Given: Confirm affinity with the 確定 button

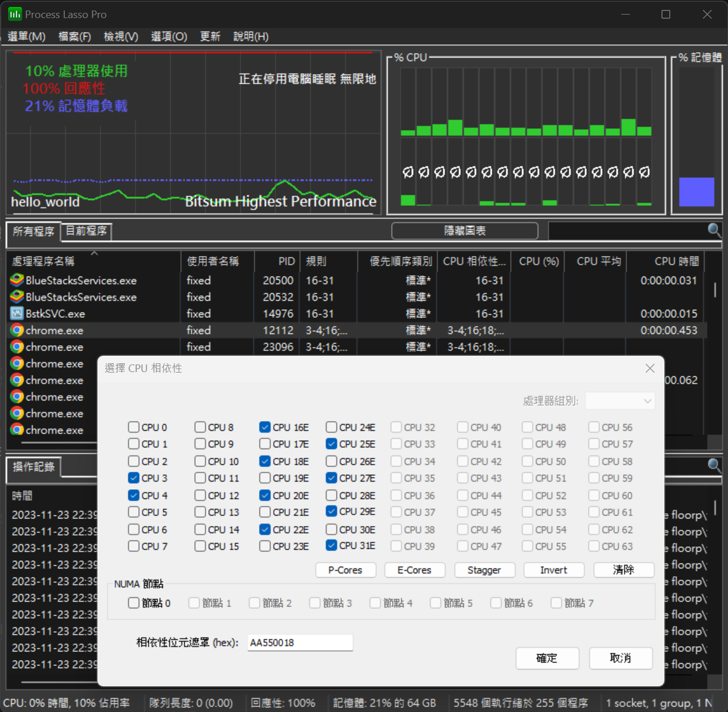Looking at the screenshot, I should pos(547,658).
